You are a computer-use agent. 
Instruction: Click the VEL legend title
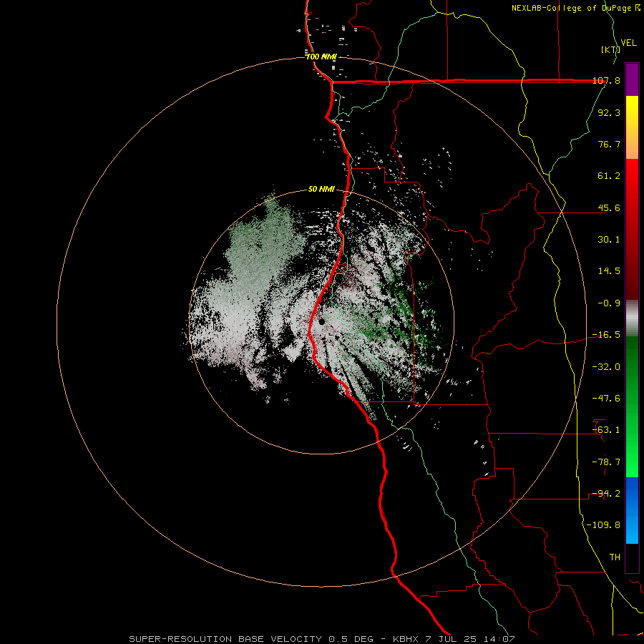pyautogui.click(x=628, y=43)
